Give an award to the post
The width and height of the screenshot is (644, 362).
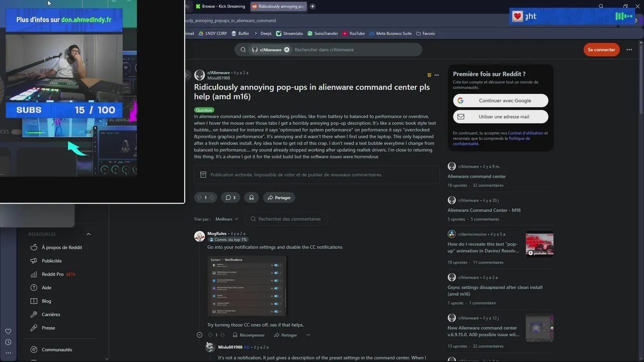252,198
